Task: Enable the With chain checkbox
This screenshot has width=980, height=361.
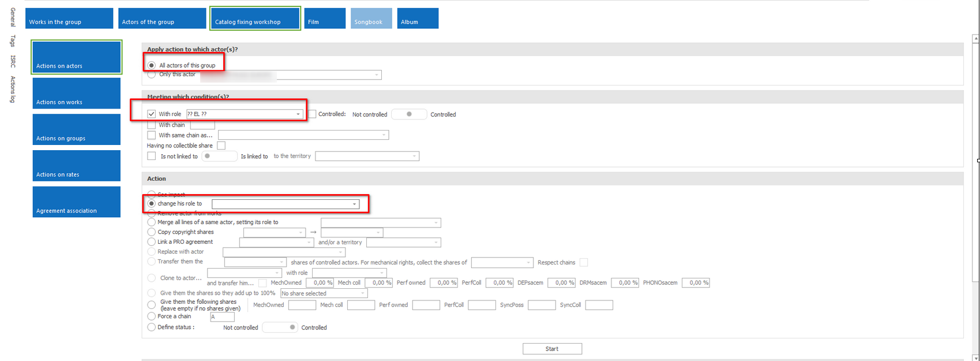Action: 152,125
